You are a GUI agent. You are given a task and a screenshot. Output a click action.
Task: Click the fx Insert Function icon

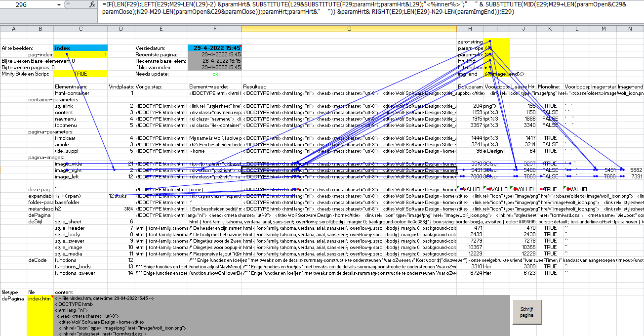(92, 4)
